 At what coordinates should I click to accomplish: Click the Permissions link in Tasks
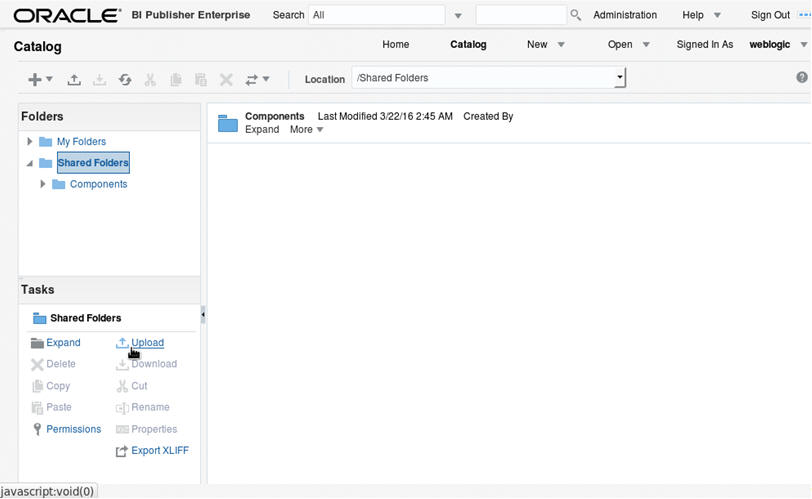74,429
